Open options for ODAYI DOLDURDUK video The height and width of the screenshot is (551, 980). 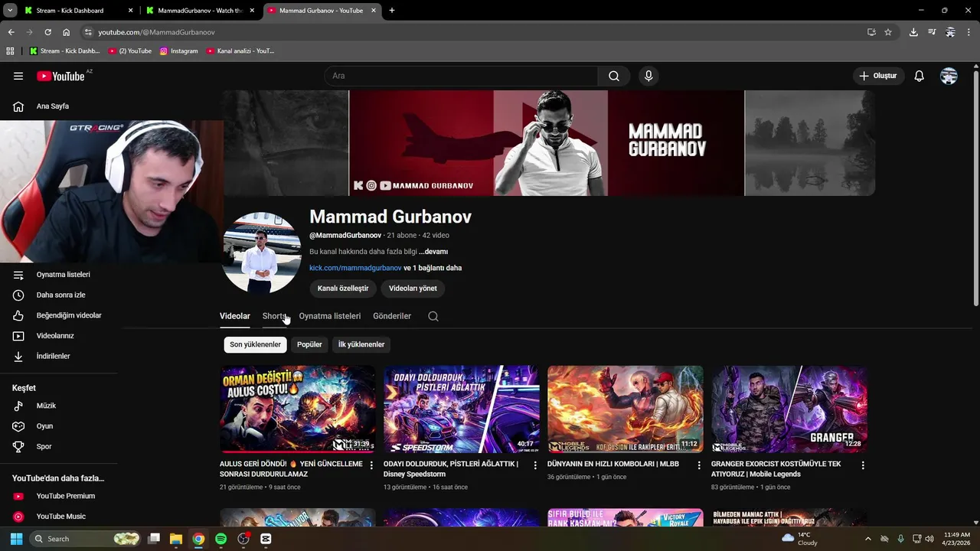point(535,465)
